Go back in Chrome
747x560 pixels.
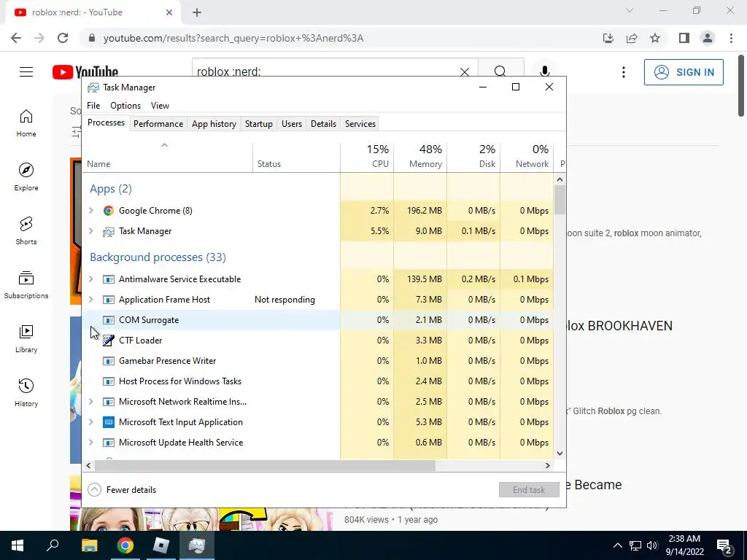[16, 38]
